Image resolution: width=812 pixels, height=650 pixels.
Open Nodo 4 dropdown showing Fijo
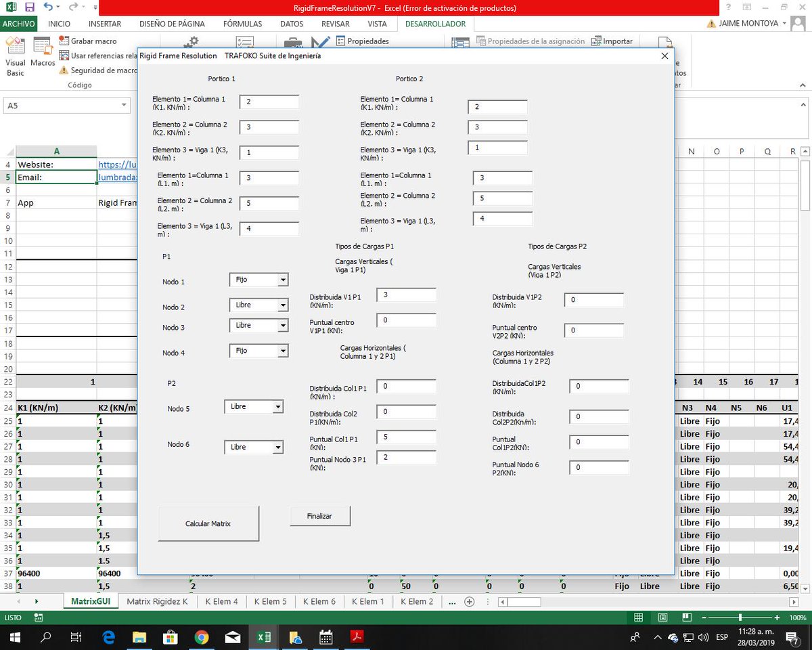click(x=284, y=351)
